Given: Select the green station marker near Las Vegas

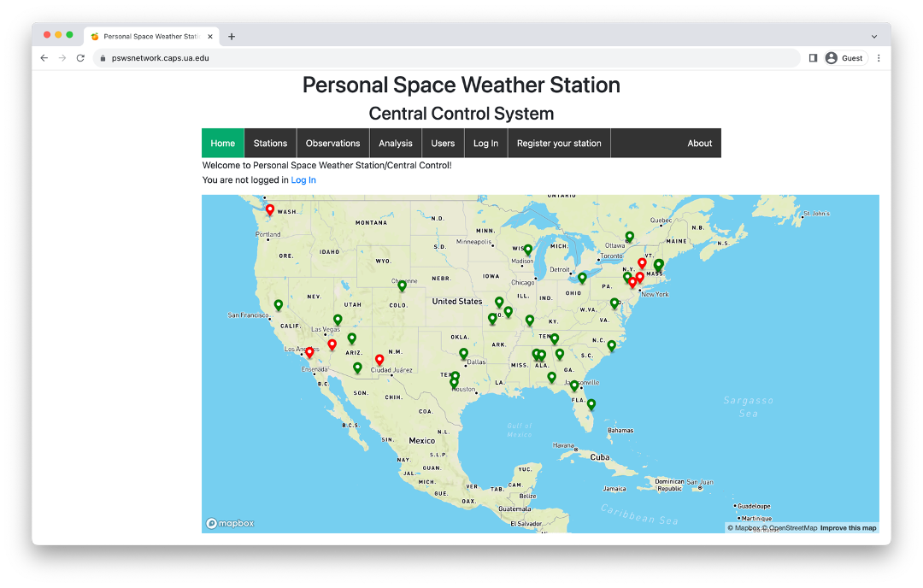Looking at the screenshot, I should (336, 318).
